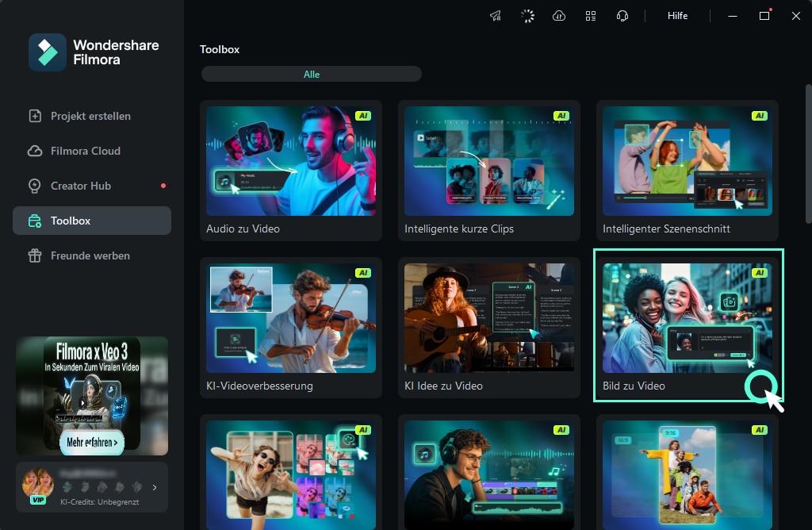Open Filmora Cloud in sidebar
Screen dimensions: 812x530
92,151
